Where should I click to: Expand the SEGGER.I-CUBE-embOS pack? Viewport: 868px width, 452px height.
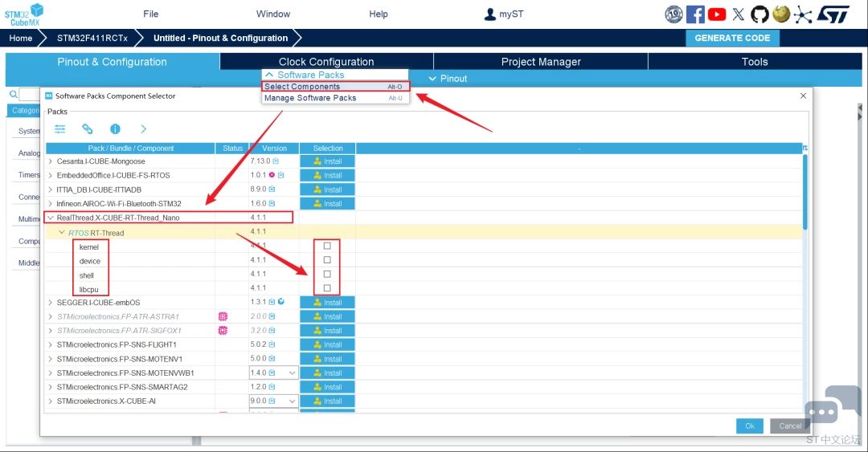pos(51,303)
